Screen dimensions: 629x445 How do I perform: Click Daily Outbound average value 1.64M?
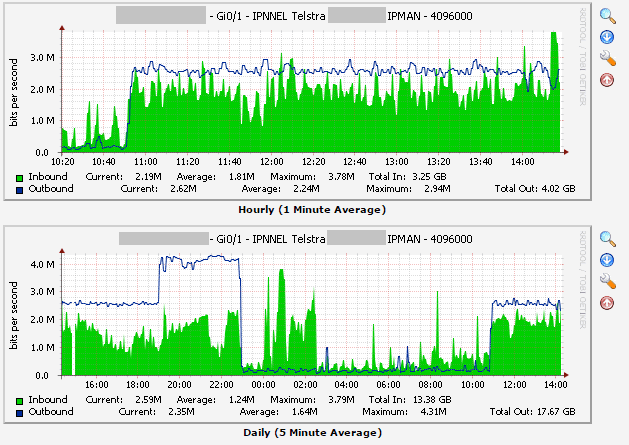coord(304,412)
